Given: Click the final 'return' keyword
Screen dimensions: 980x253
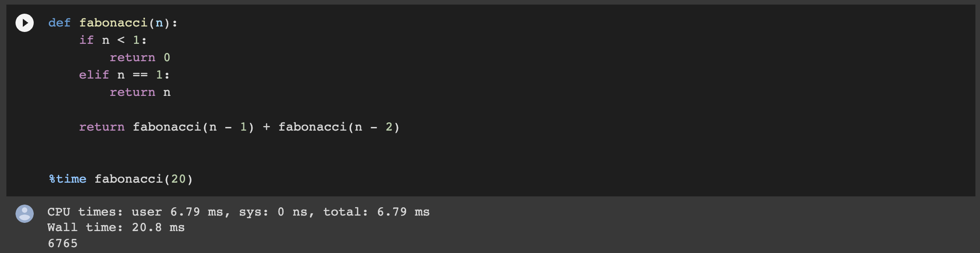Looking at the screenshot, I should click(102, 127).
